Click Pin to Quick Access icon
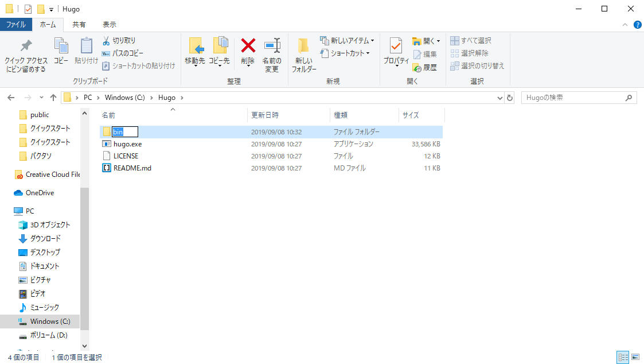 (26, 46)
